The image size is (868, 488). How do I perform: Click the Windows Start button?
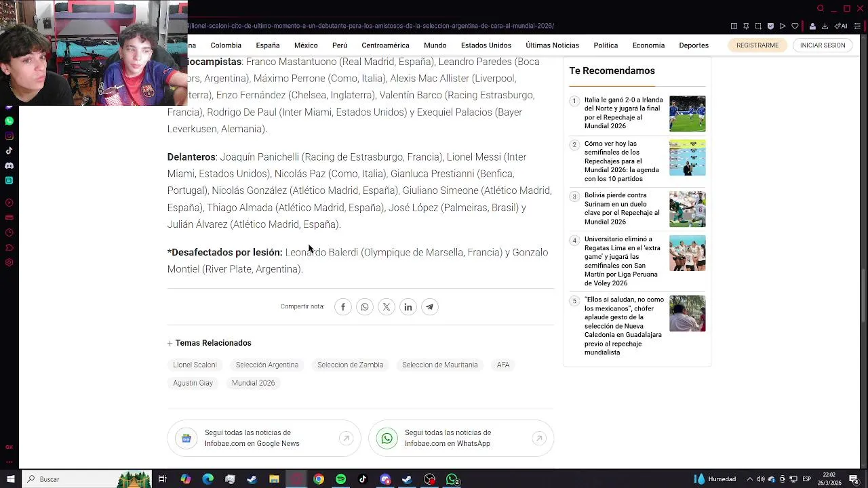10,479
